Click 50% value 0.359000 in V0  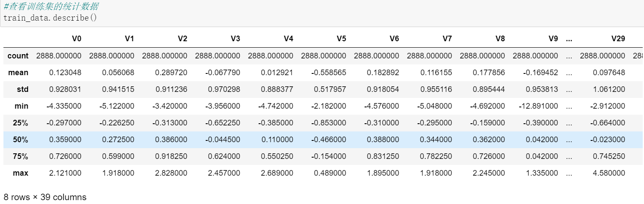click(65, 140)
